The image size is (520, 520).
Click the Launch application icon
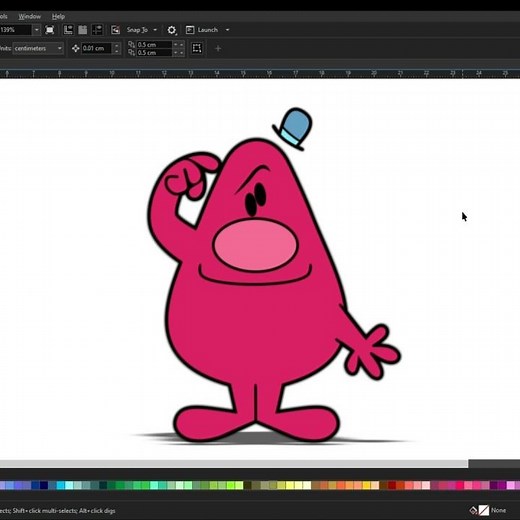tap(190, 30)
